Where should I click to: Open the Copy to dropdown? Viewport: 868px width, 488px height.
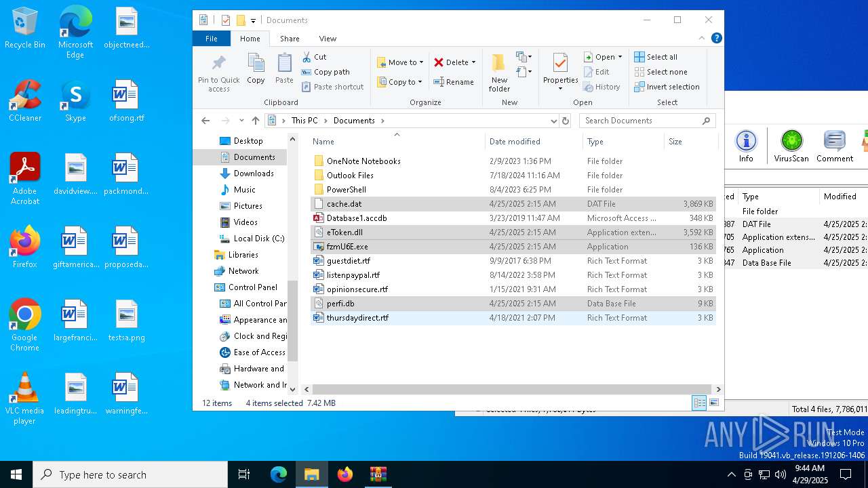click(399, 82)
